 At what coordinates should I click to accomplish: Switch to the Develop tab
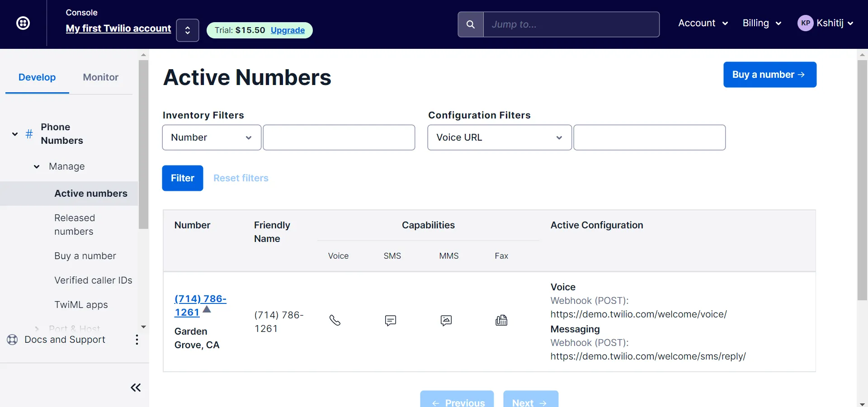[37, 77]
